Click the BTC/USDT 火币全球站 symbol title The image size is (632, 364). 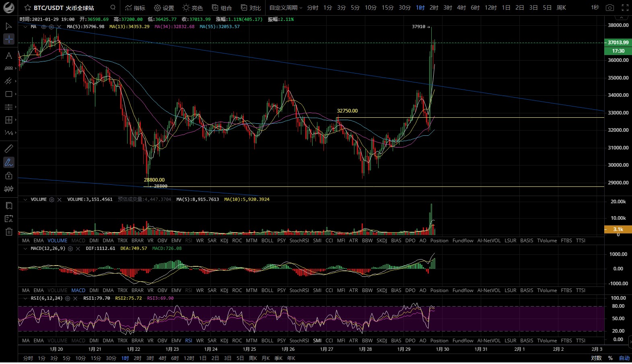64,8
